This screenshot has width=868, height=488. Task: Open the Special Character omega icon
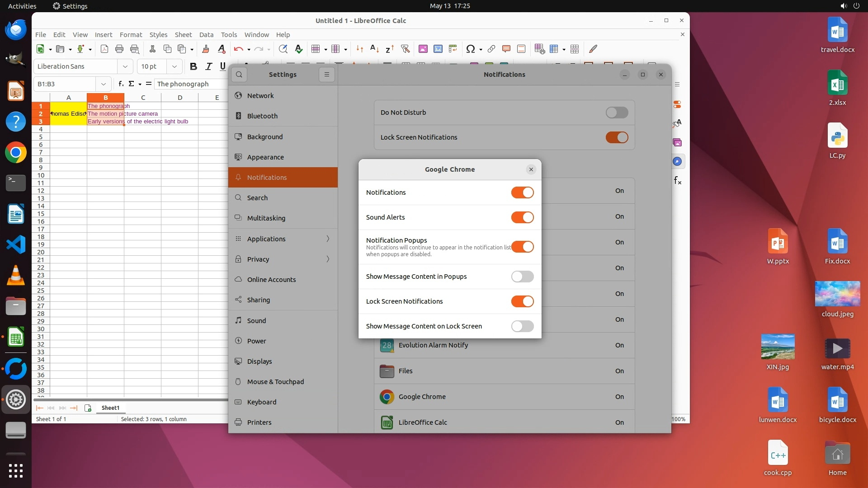click(x=470, y=49)
